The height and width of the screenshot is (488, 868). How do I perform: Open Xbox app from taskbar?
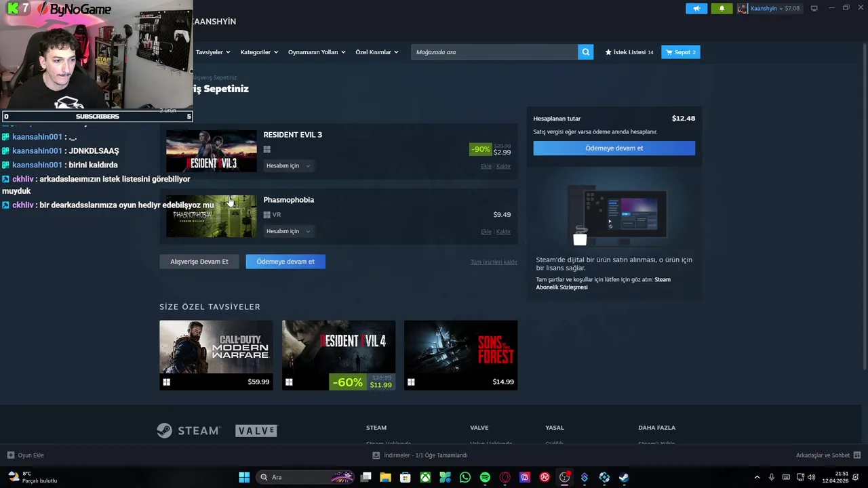(x=425, y=477)
